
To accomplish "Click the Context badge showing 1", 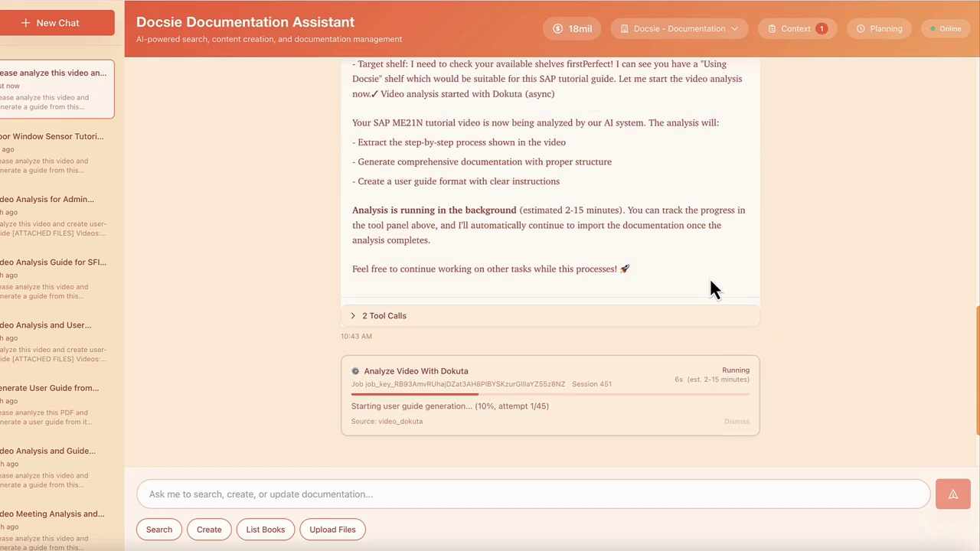I will (822, 28).
